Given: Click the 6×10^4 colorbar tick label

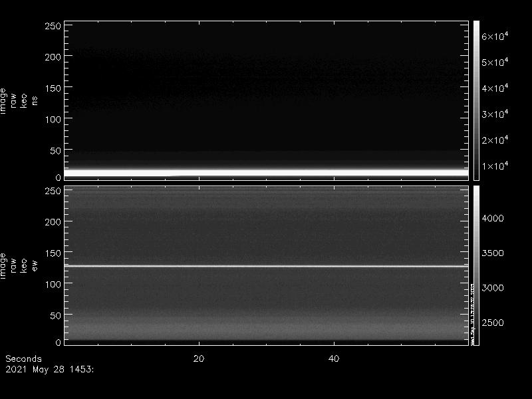Looking at the screenshot, I should click(495, 37).
